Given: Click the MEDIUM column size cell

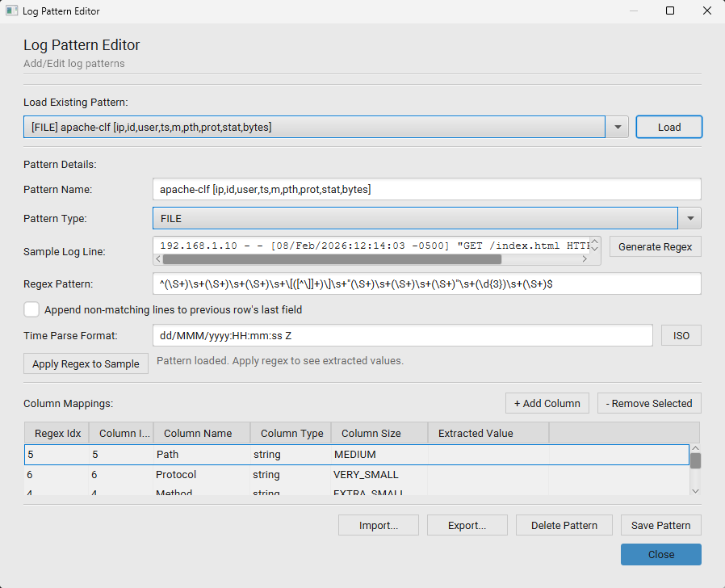Looking at the screenshot, I should pyautogui.click(x=379, y=454).
